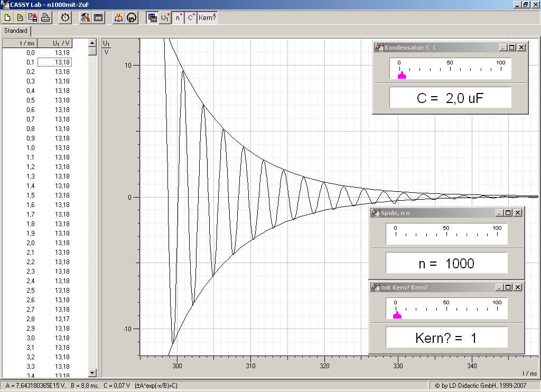Click the C = 2,0 uF value display

[x=450, y=97]
